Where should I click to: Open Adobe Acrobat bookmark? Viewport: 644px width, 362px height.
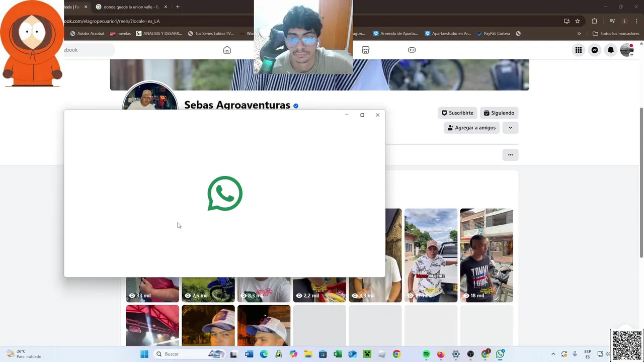coord(88,34)
